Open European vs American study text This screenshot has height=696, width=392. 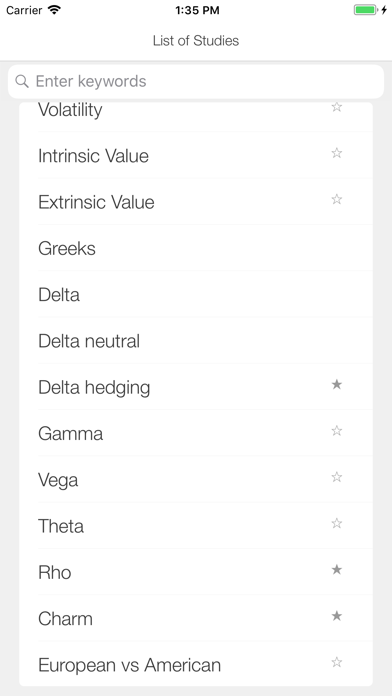click(x=129, y=665)
